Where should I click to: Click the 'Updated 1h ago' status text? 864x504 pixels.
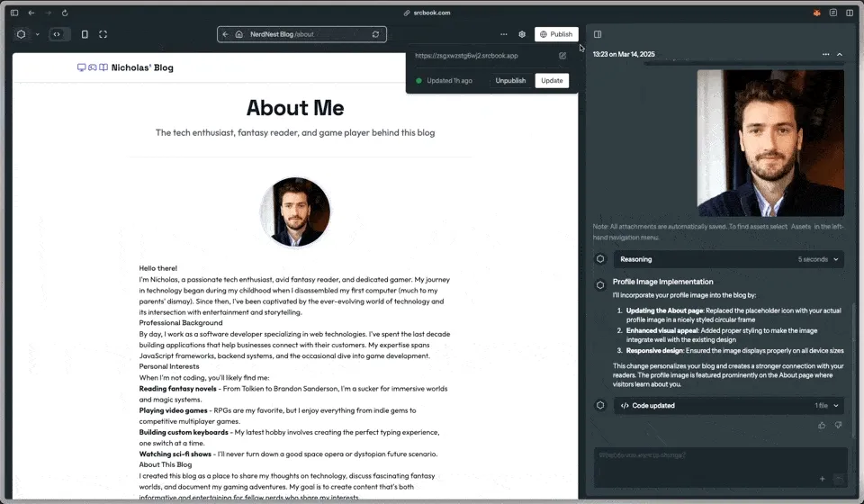pos(449,80)
